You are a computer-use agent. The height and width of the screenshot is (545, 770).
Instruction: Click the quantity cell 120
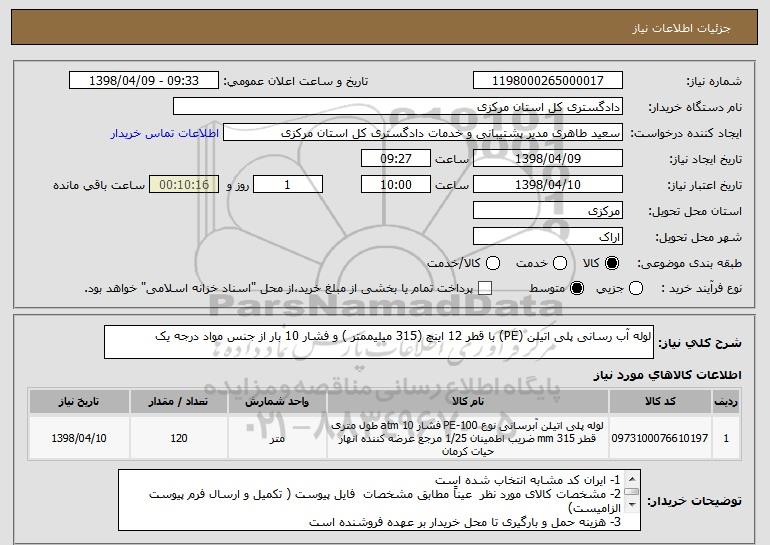coord(179,438)
